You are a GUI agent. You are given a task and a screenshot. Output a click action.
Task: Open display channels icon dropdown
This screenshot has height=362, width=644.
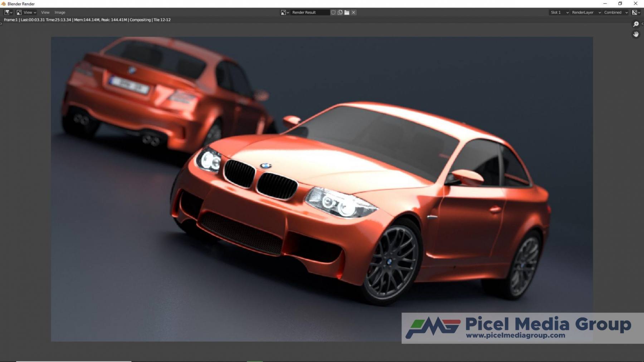pyautogui.click(x=636, y=13)
